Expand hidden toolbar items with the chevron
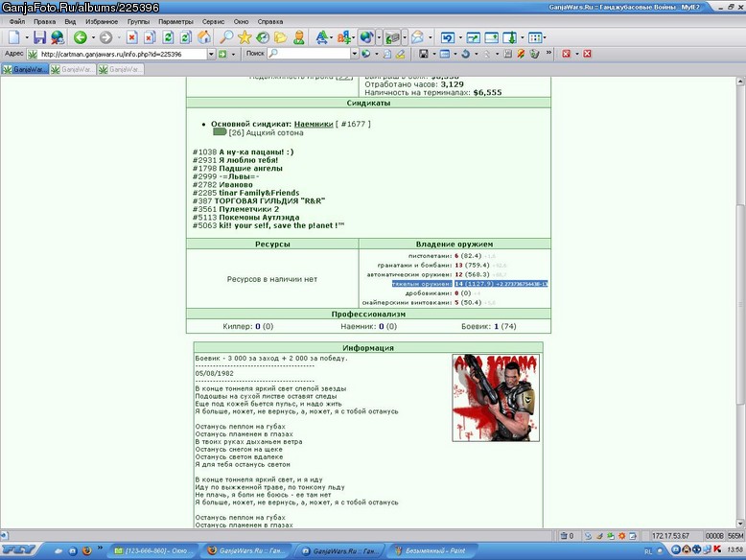The image size is (746, 560). [548, 53]
